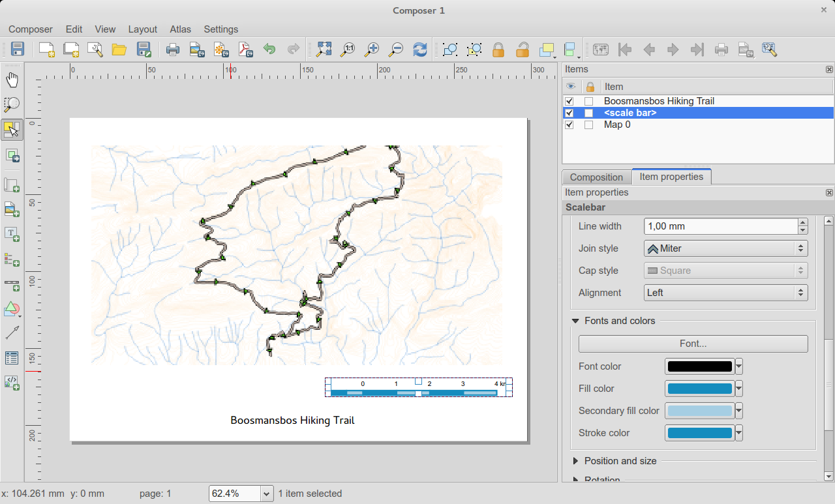Open the Join style Miter dropdown
Image resolution: width=835 pixels, height=504 pixels.
pos(725,248)
